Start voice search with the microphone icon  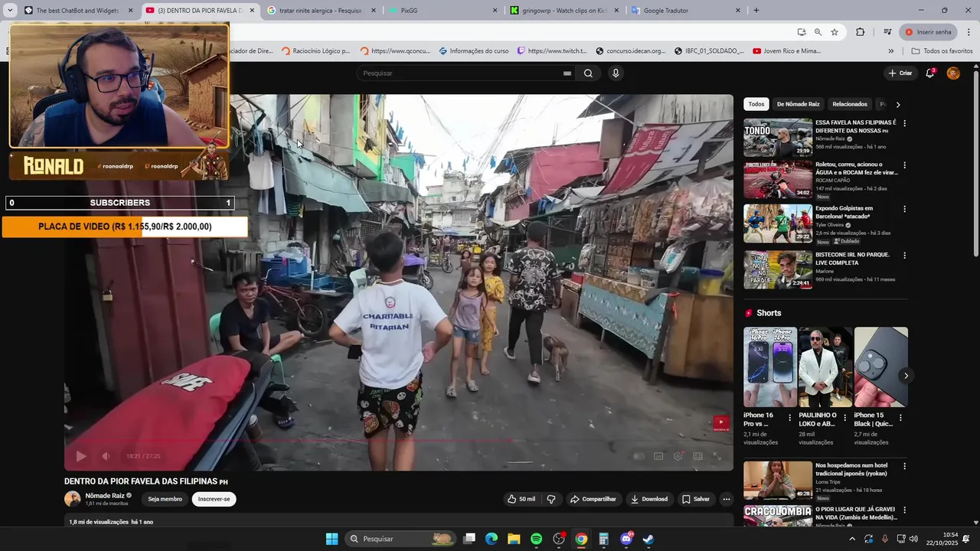(x=616, y=73)
